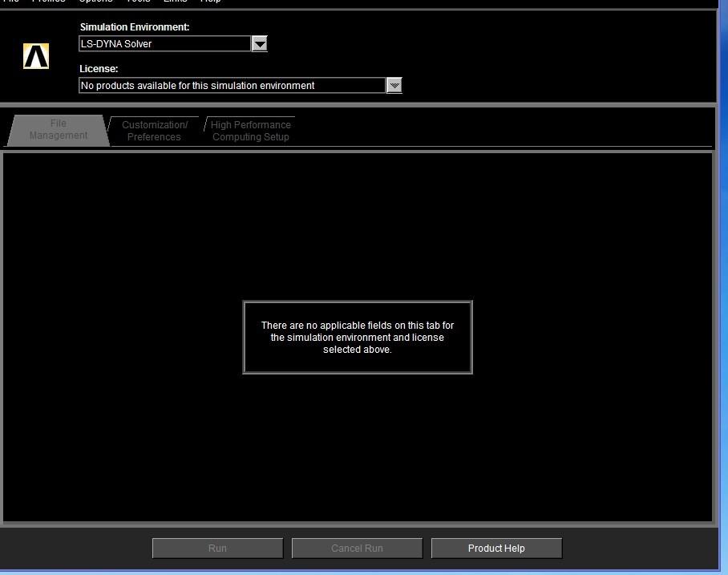Open Product Help
The width and height of the screenshot is (728, 575).
(x=496, y=548)
